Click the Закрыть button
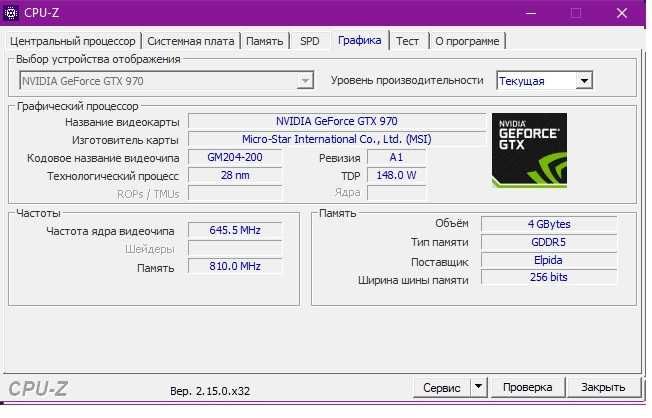652x418 pixels. pyautogui.click(x=603, y=388)
